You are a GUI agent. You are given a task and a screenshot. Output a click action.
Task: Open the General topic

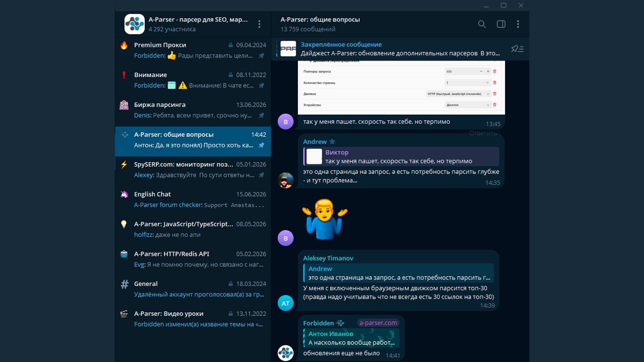193,289
